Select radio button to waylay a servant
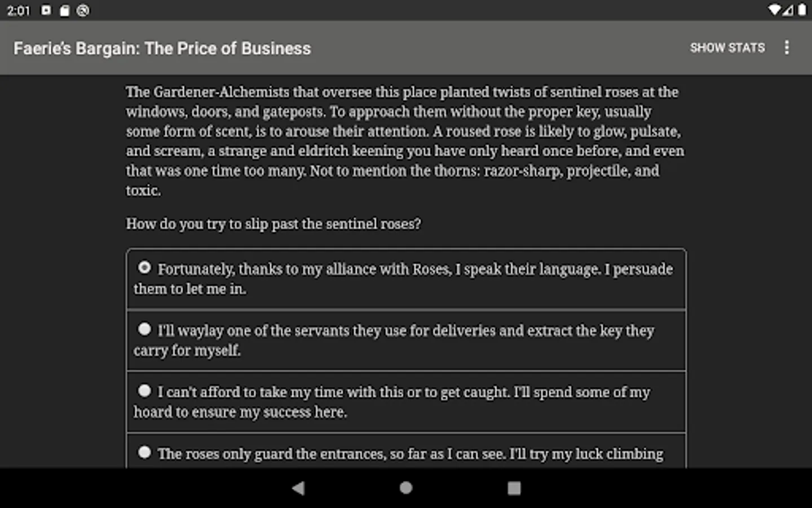The height and width of the screenshot is (508, 812). pyautogui.click(x=144, y=329)
